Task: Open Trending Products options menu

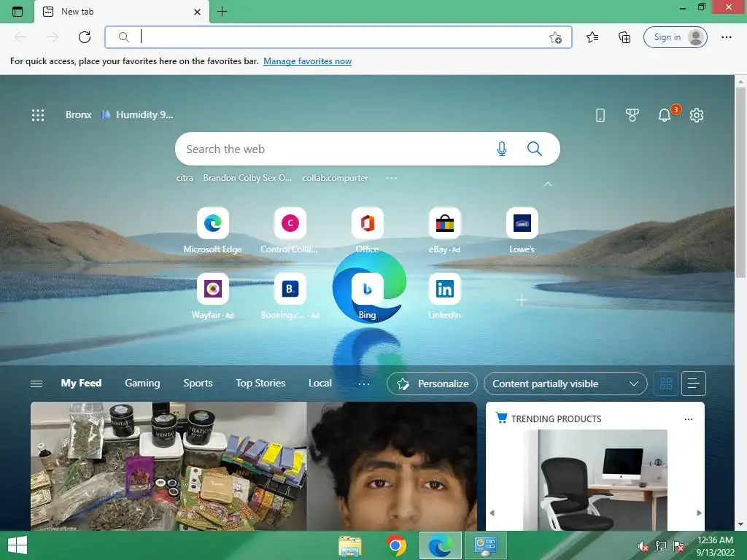Action: click(x=689, y=419)
